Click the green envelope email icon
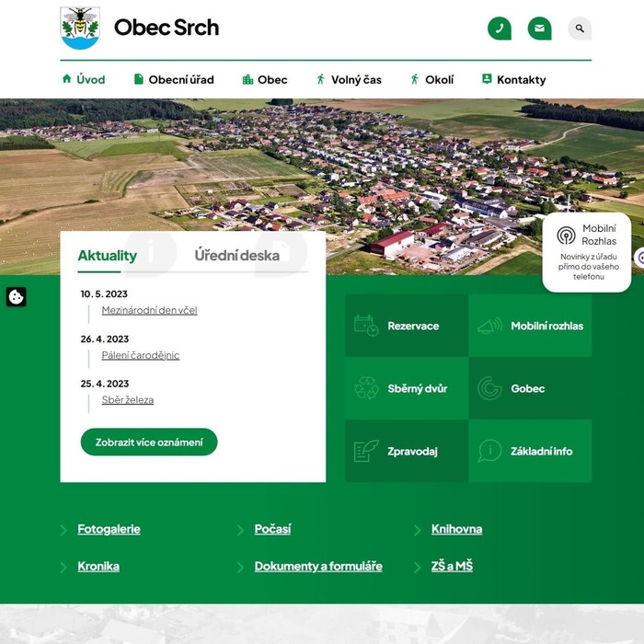Viewport: 644px width, 644px height. pos(539,29)
